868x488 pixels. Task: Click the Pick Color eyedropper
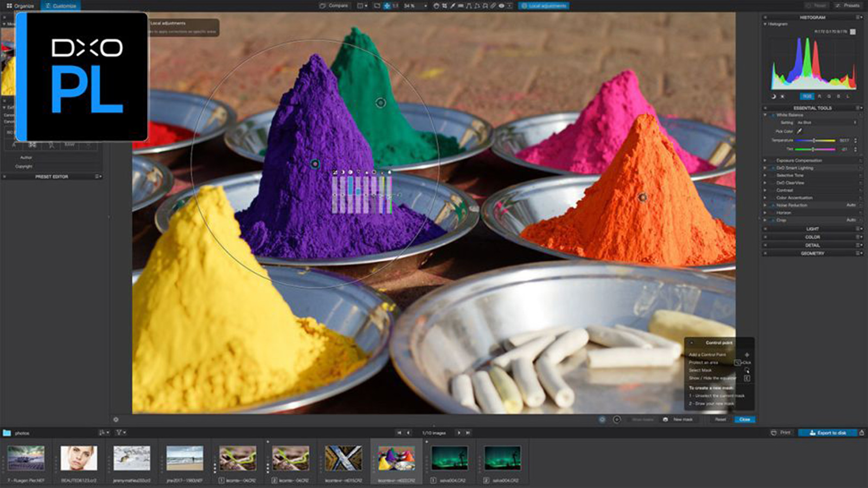click(799, 131)
